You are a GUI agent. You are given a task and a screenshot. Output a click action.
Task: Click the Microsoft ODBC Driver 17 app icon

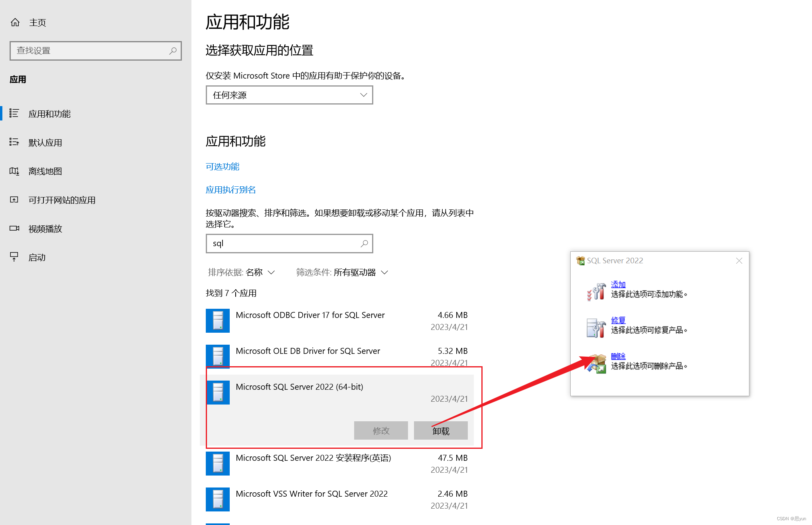click(218, 321)
